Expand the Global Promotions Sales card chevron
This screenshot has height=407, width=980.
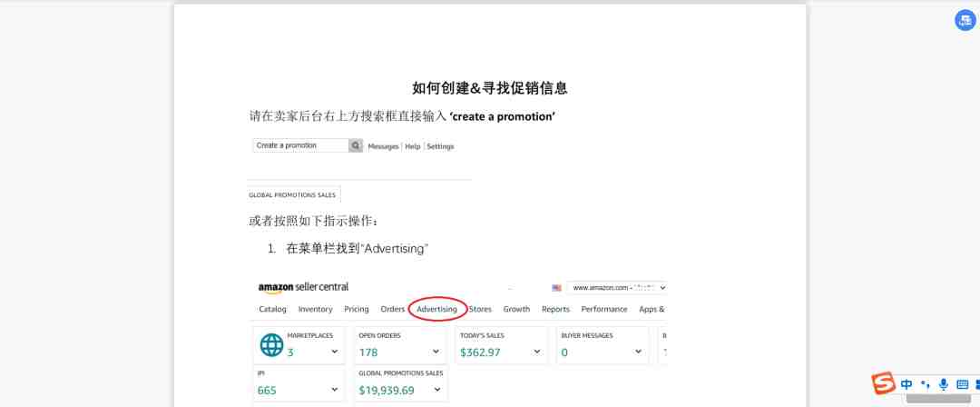pyautogui.click(x=436, y=390)
